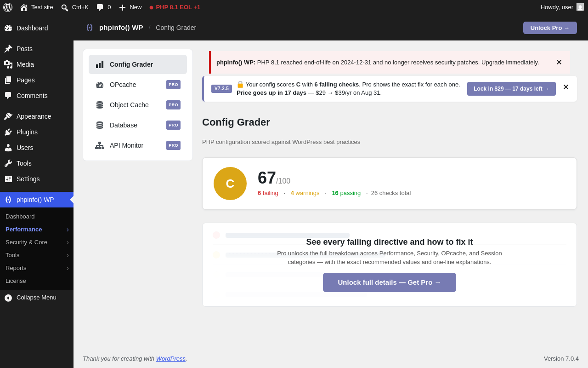Select the Config Grader tab
This screenshot has width=588, height=368.
pos(138,64)
